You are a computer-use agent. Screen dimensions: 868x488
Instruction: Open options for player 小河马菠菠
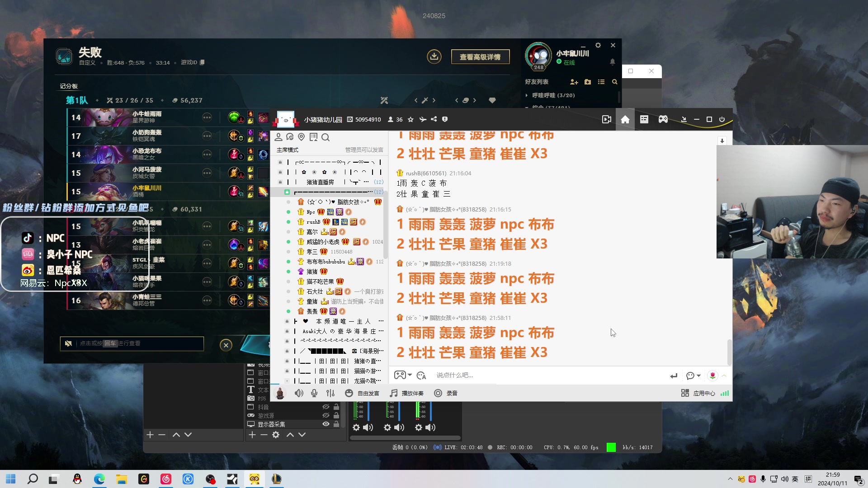point(207,173)
